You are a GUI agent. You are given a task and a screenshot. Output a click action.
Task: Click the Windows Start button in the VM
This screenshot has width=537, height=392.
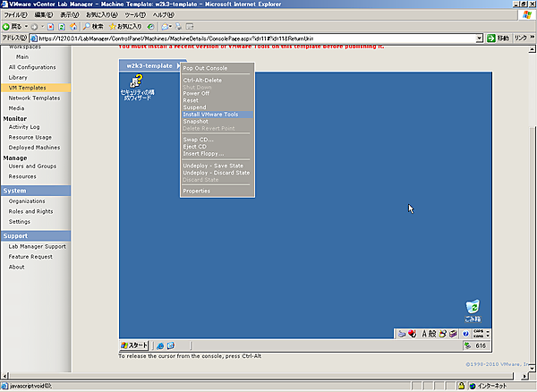pos(135,345)
